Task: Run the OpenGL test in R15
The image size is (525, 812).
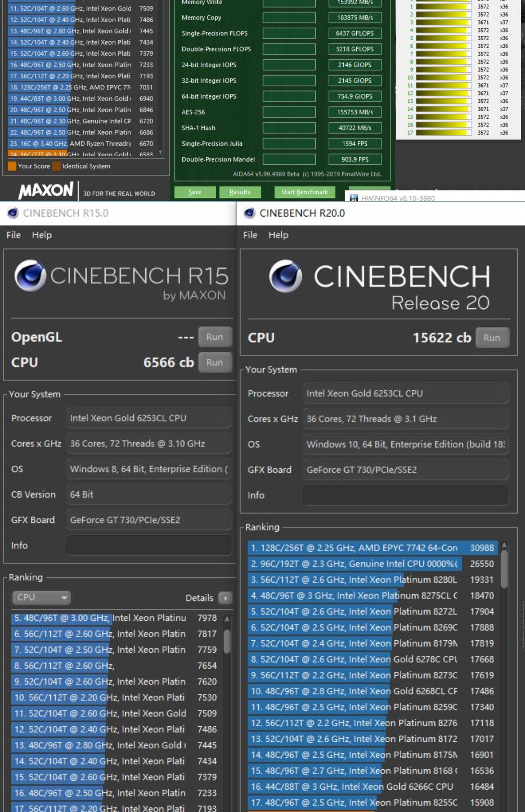Action: (x=215, y=337)
